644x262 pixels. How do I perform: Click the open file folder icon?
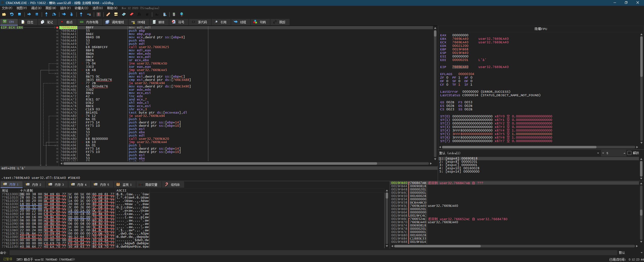point(4,14)
